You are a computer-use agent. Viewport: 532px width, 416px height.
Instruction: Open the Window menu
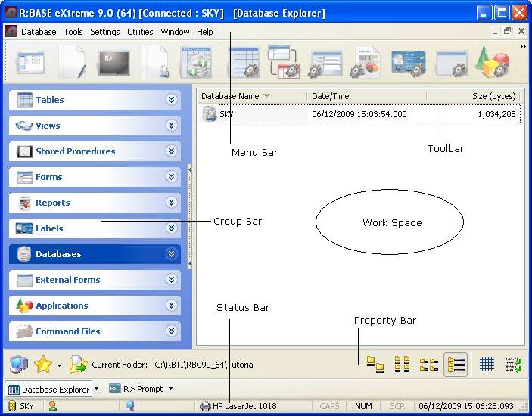[x=175, y=32]
